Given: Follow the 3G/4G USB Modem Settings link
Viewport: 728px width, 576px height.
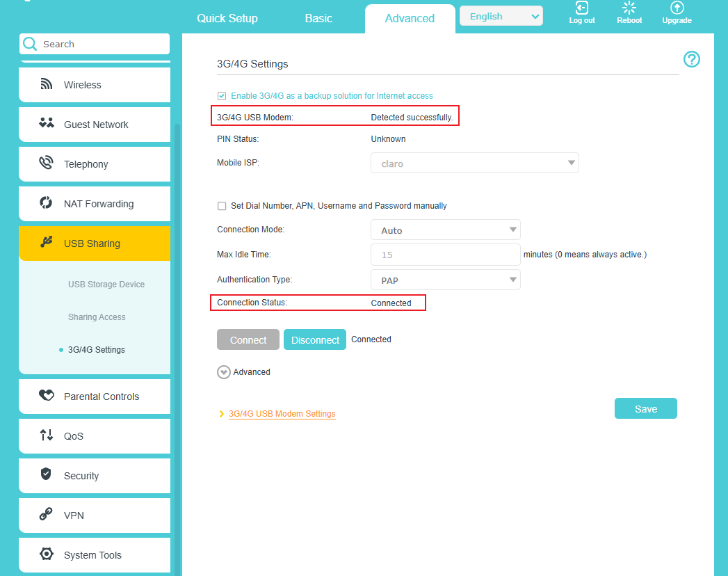Looking at the screenshot, I should click(x=282, y=413).
